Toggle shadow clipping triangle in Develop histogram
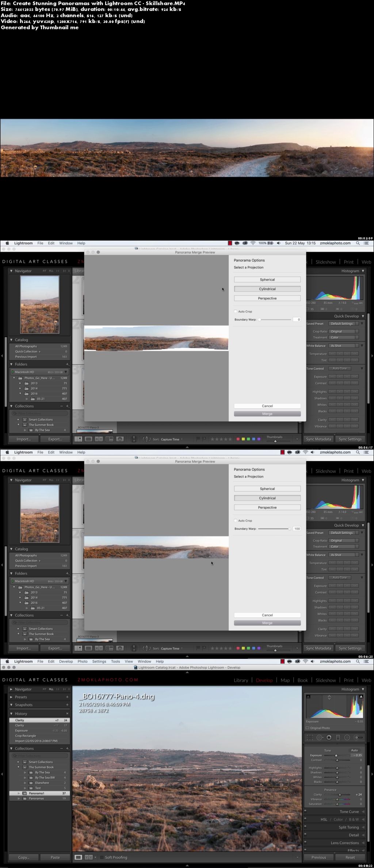 [308, 696]
